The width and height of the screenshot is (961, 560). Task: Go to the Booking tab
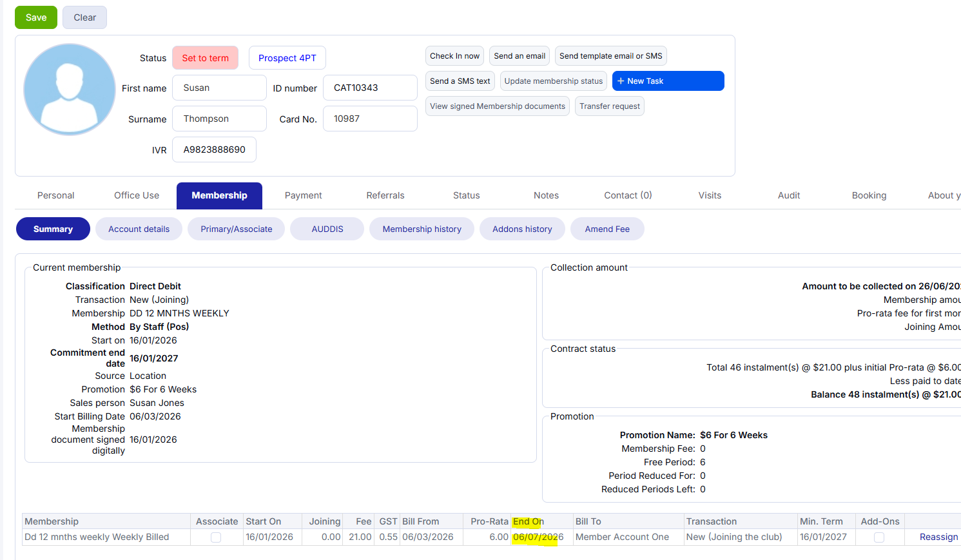(x=869, y=195)
